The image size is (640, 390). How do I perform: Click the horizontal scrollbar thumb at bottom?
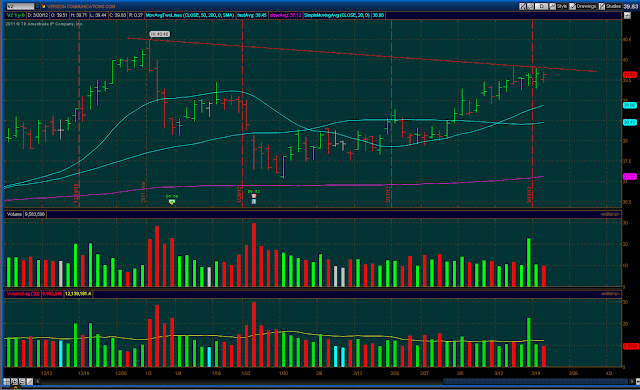(x=535, y=381)
